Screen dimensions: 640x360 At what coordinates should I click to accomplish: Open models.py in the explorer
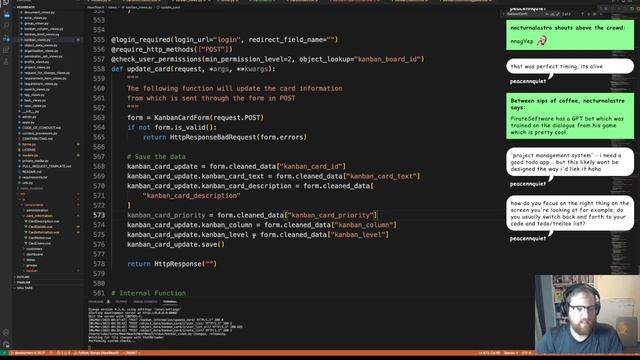[x=30, y=155]
